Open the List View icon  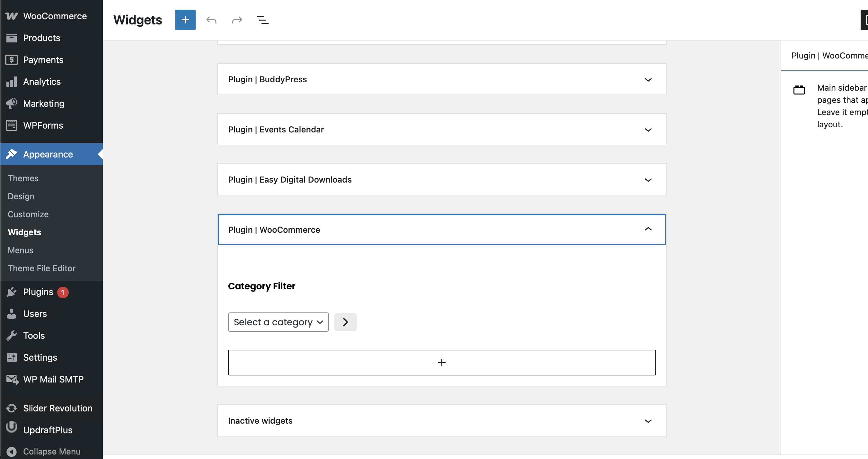coord(262,20)
